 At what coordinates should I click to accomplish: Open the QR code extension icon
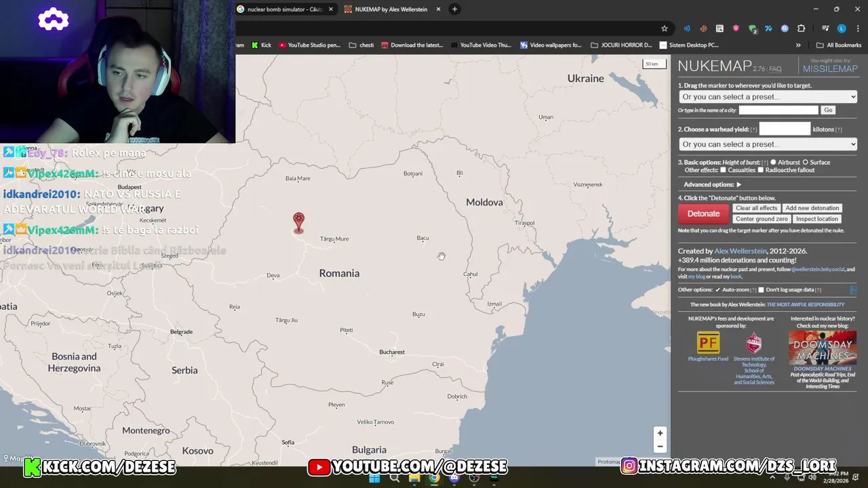(x=719, y=28)
